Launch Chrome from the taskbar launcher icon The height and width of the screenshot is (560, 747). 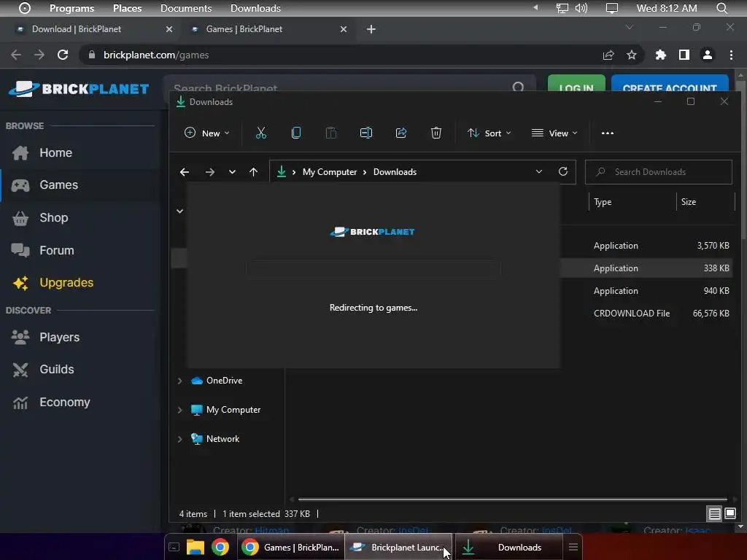(220, 547)
